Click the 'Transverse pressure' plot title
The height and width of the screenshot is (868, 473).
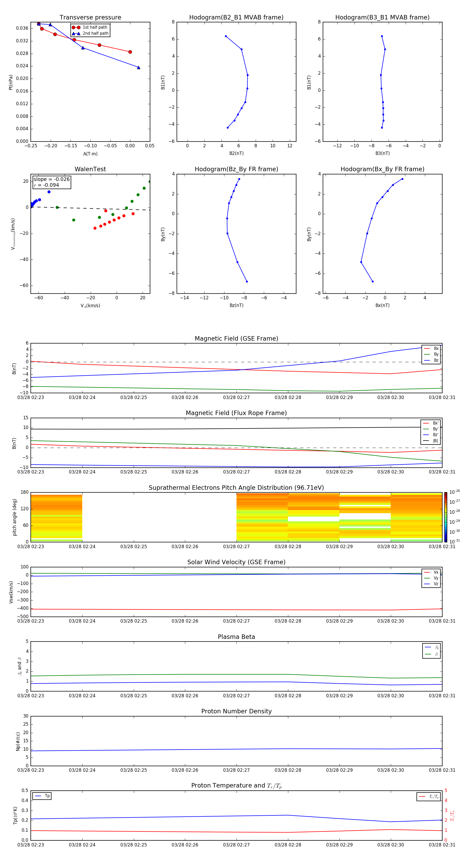(90, 17)
